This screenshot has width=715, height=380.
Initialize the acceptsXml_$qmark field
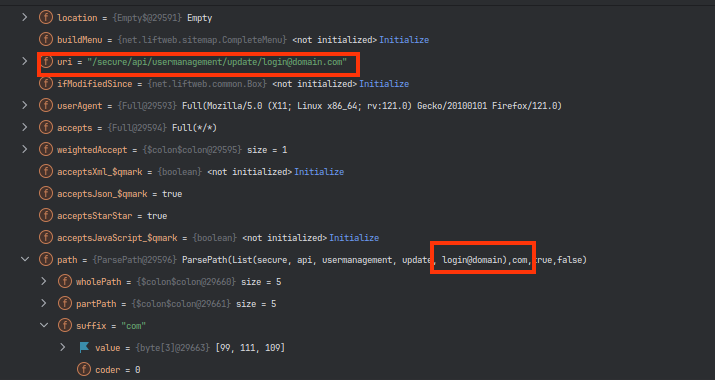(x=319, y=172)
